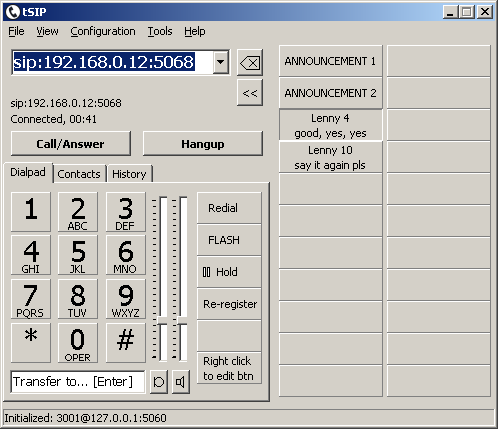This screenshot has width=498, height=429.
Task: Select the Dialpad tab
Action: [x=28, y=172]
